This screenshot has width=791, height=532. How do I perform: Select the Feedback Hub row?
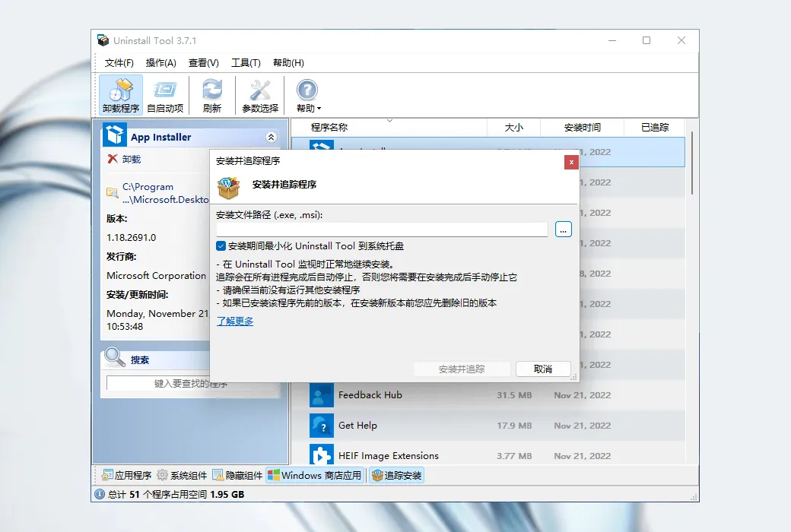coord(488,395)
